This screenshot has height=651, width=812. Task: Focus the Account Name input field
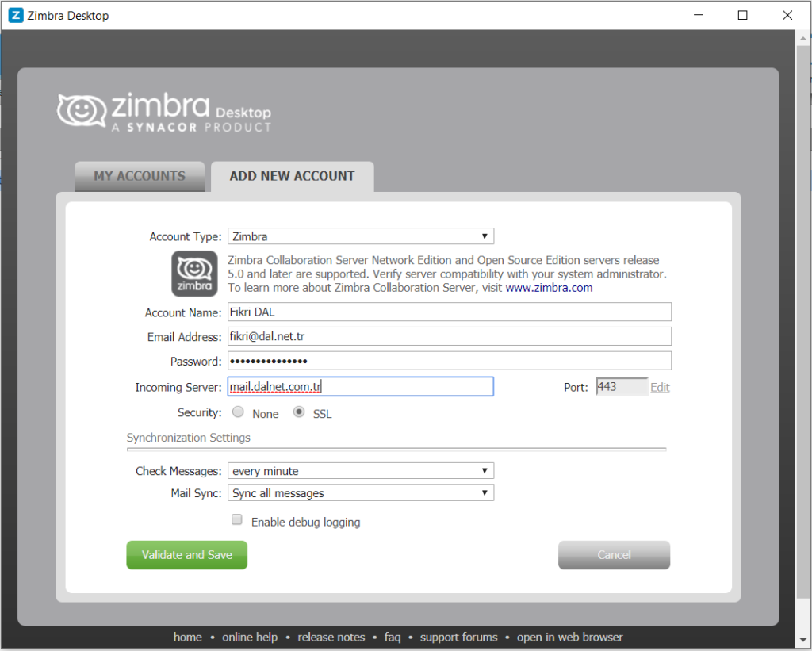point(450,312)
